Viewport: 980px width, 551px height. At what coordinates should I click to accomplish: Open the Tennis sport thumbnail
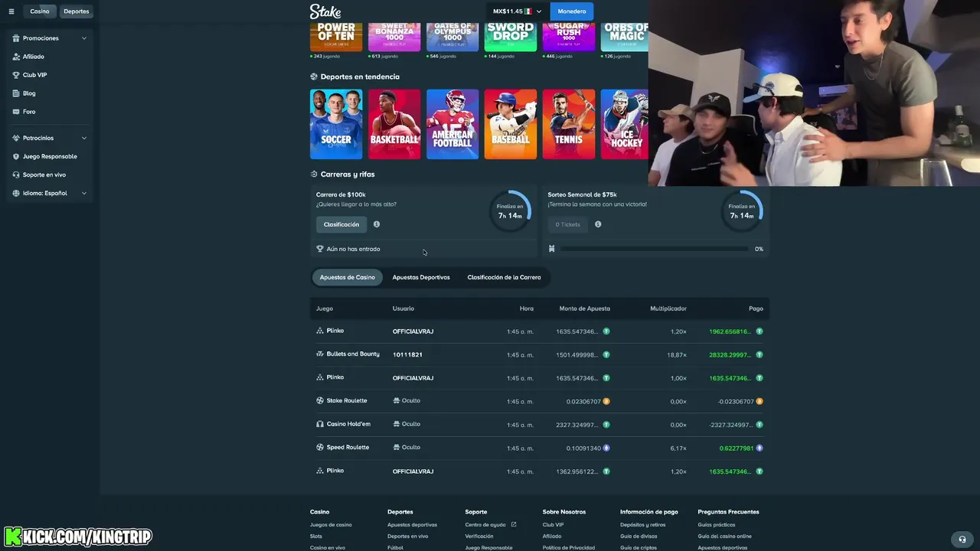coord(569,124)
